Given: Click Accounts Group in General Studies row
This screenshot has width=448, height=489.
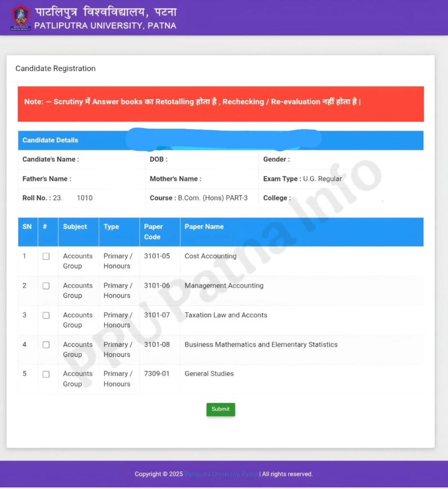Looking at the screenshot, I should (x=78, y=379).
